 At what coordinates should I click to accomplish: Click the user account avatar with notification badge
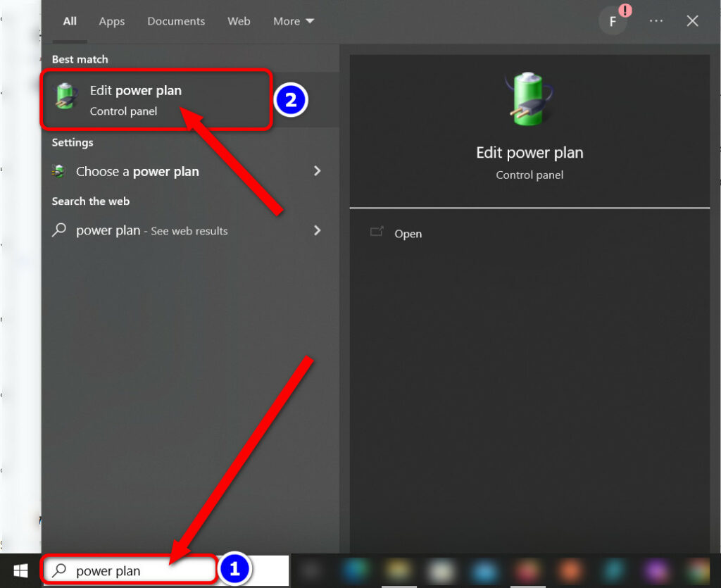[x=613, y=20]
